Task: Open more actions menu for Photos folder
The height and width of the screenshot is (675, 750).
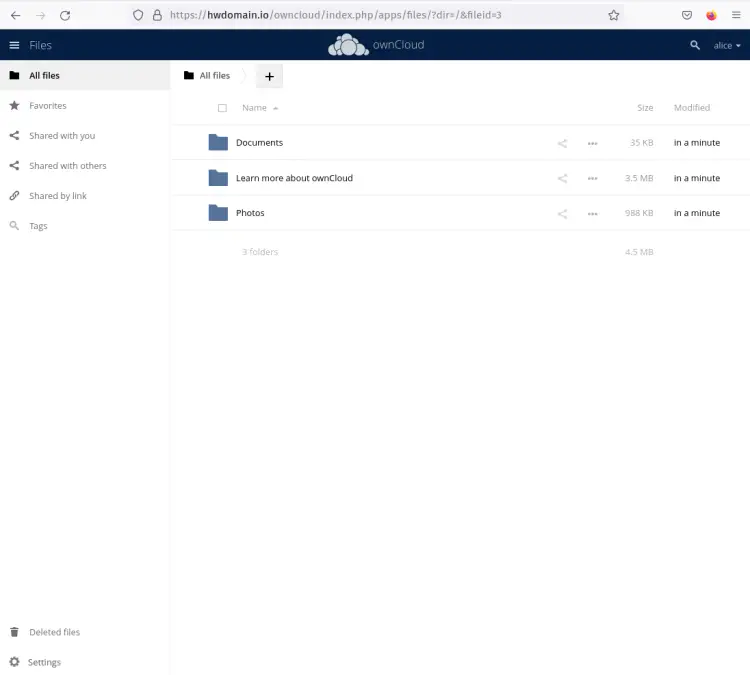Action: [x=592, y=213]
